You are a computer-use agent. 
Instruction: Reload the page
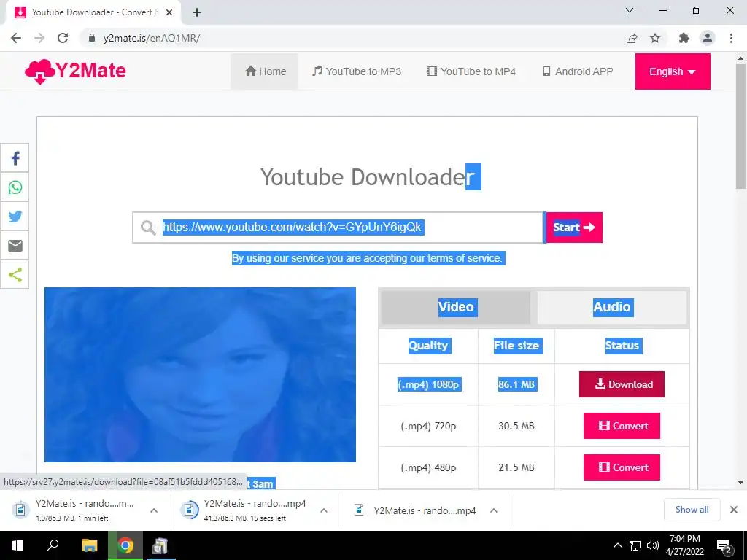click(63, 38)
